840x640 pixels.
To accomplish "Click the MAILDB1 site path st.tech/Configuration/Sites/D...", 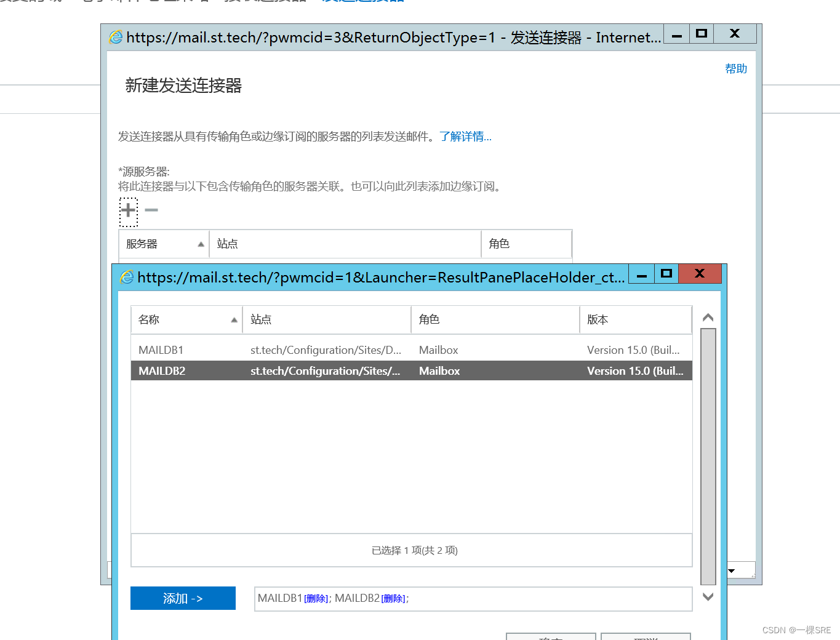I will click(x=326, y=350).
